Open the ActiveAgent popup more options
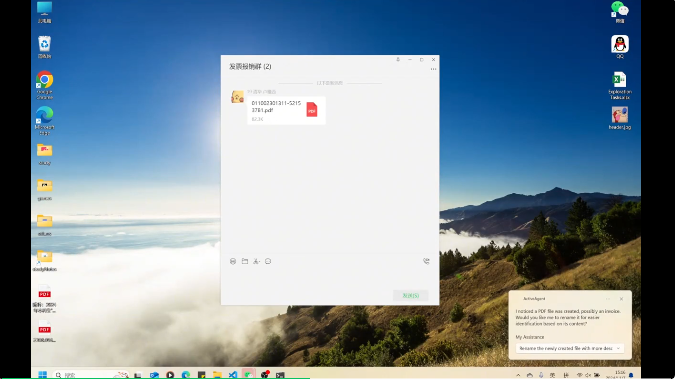This screenshot has width=675, height=380. pyautogui.click(x=608, y=299)
